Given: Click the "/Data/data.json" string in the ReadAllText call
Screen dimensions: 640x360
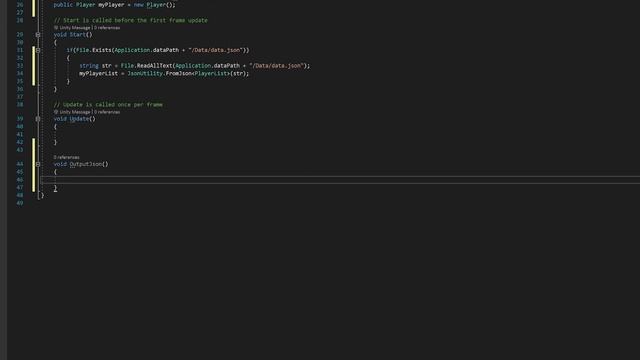Looking at the screenshot, I should [x=276, y=66].
